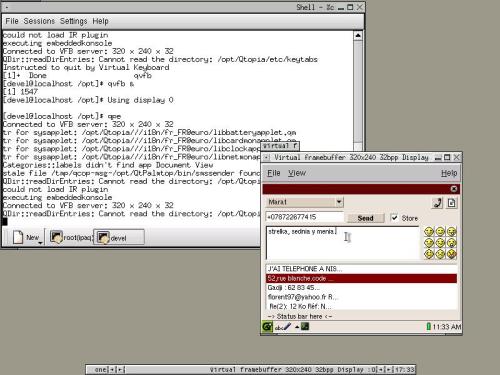Viewport: 500px width, 375px height.
Task: Click the Shell scrollbar up arrow
Action: (x=358, y=36)
